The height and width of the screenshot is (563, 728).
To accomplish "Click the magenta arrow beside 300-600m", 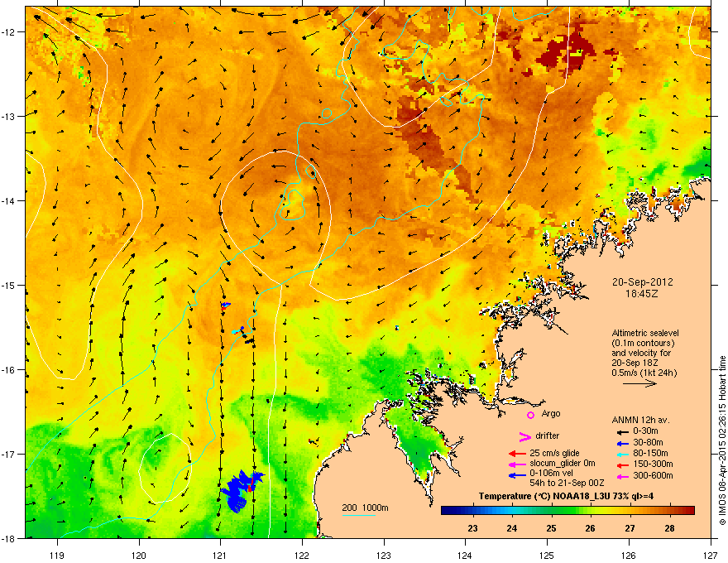I will tap(621, 476).
